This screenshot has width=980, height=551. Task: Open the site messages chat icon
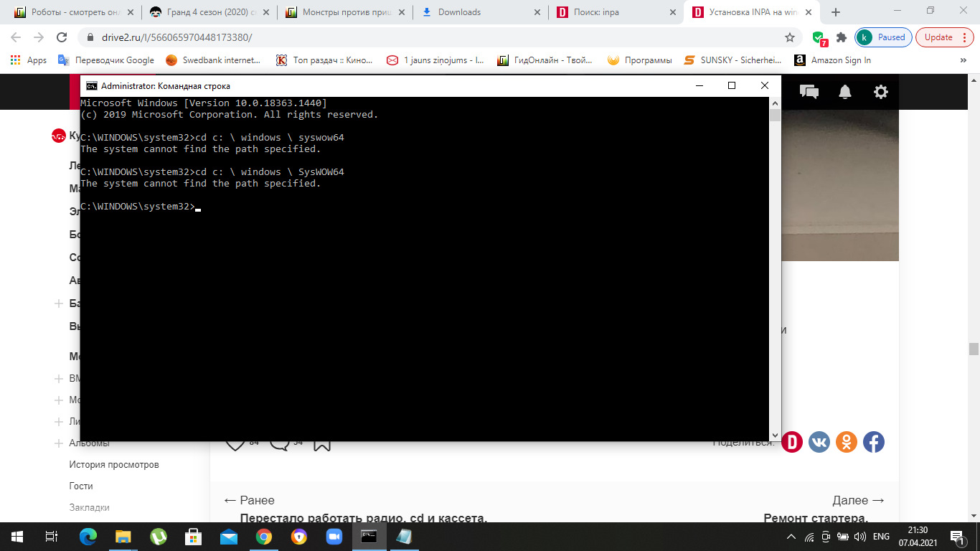[x=809, y=92]
